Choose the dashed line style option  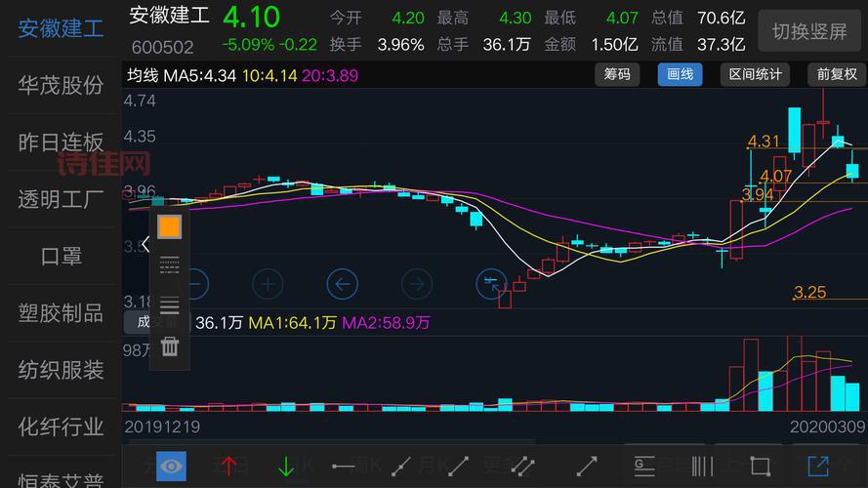169,265
